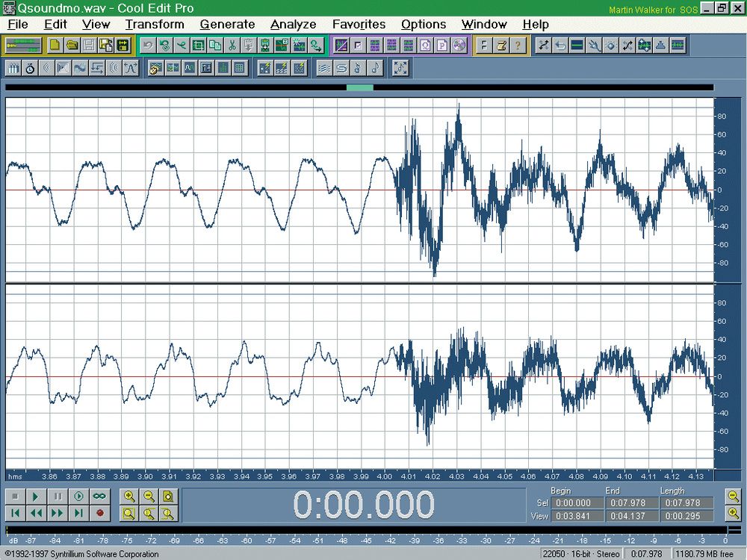Click the Copy pages icon
Viewport: 747px width, 560px height.
tap(215, 46)
